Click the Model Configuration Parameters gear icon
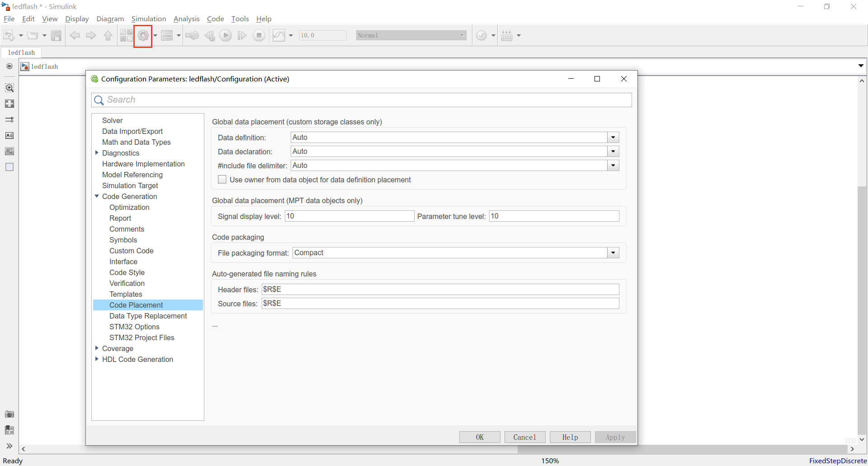The height and width of the screenshot is (466, 868). click(143, 35)
